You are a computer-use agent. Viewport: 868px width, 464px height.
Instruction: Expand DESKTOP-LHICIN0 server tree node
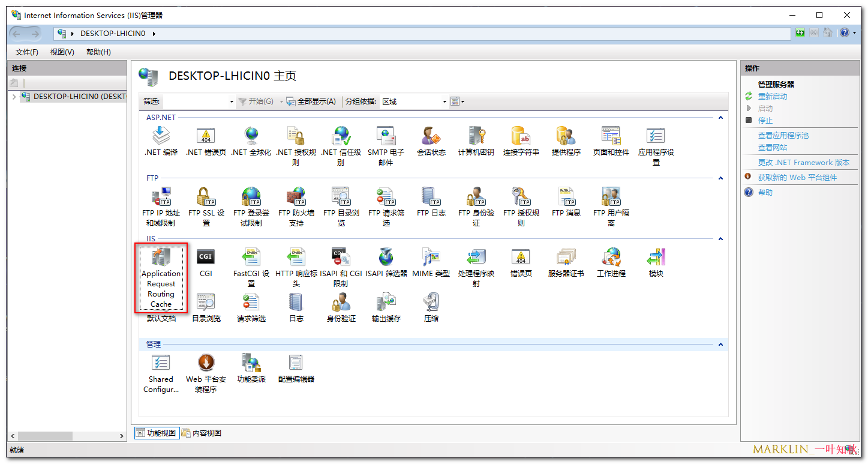pyautogui.click(x=14, y=97)
